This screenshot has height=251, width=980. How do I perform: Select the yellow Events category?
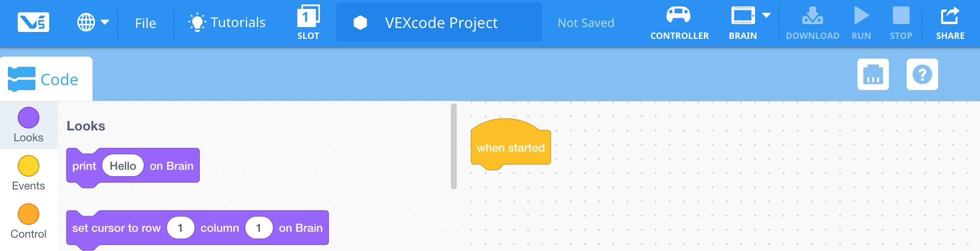coord(29,173)
